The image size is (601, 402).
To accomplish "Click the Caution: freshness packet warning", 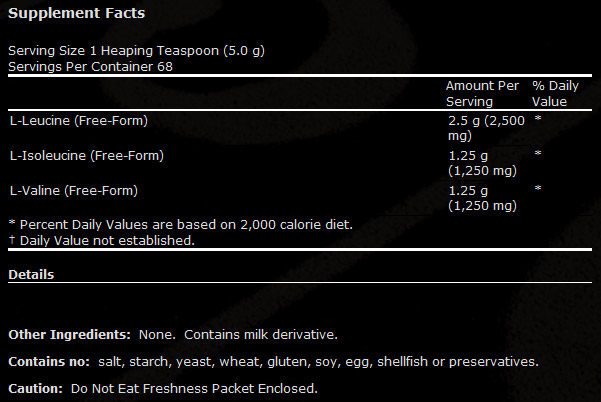I will [163, 389].
